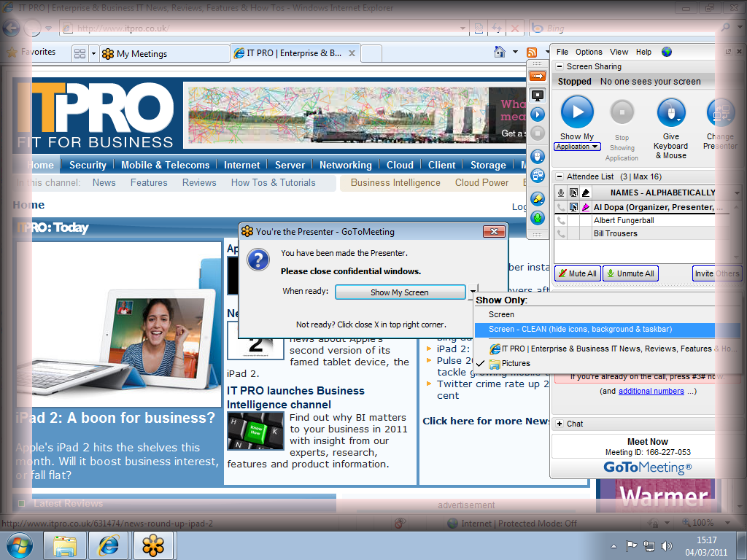The image size is (747, 560).
Task: Open Internet Explorer from the taskbar
Action: pos(109,545)
